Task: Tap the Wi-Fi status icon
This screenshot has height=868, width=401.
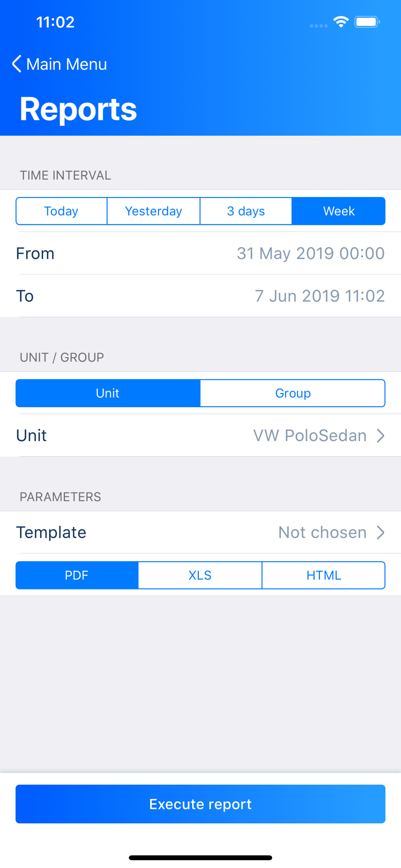Action: [x=341, y=22]
